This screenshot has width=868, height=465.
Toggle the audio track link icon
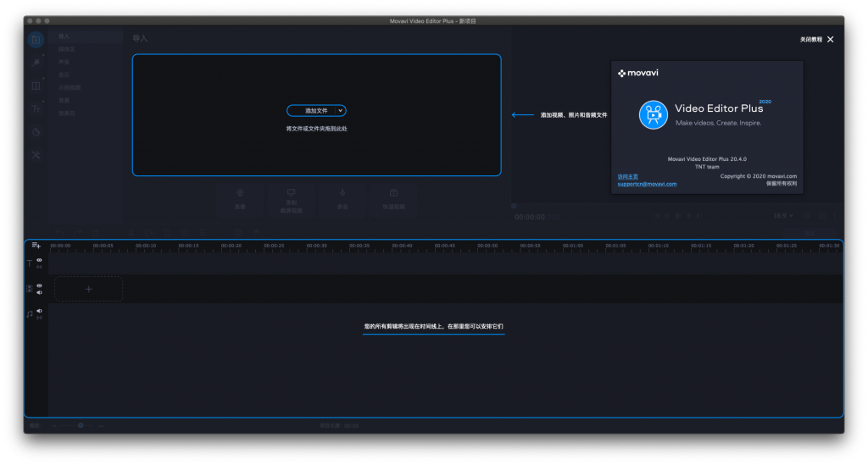click(x=39, y=318)
